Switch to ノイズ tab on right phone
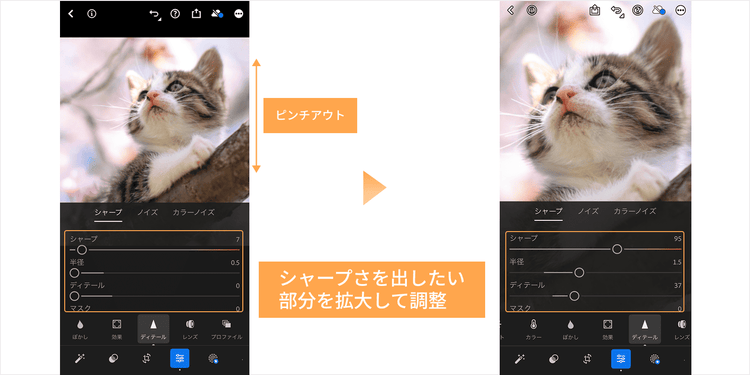 point(588,211)
